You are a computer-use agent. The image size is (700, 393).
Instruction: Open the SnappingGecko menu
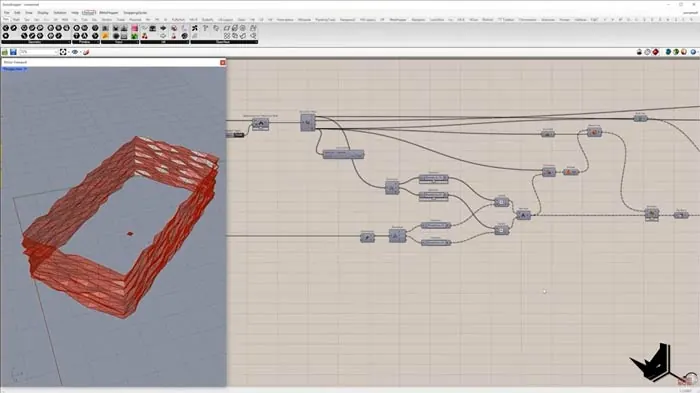pyautogui.click(x=135, y=13)
